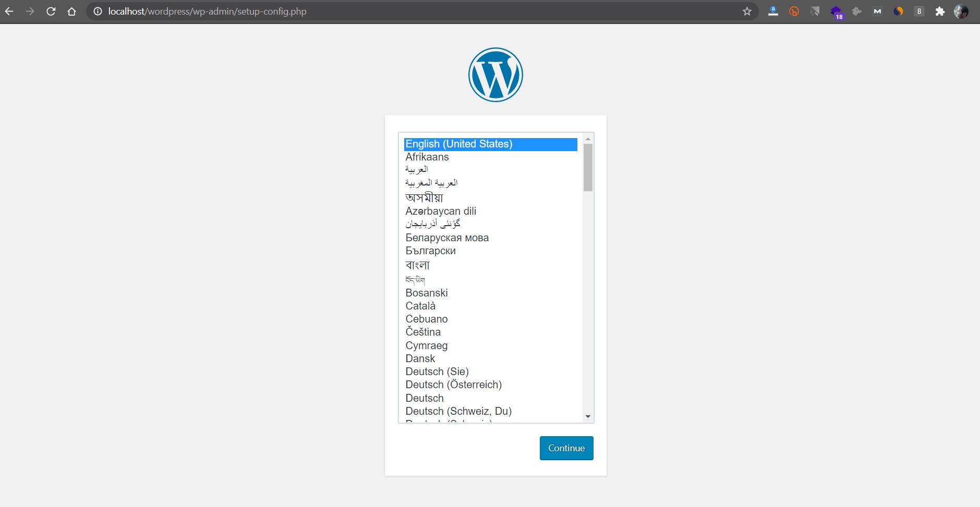Image resolution: width=980 pixels, height=507 pixels.
Task: Select 'English (United States)' in the language list
Action: tap(491, 144)
